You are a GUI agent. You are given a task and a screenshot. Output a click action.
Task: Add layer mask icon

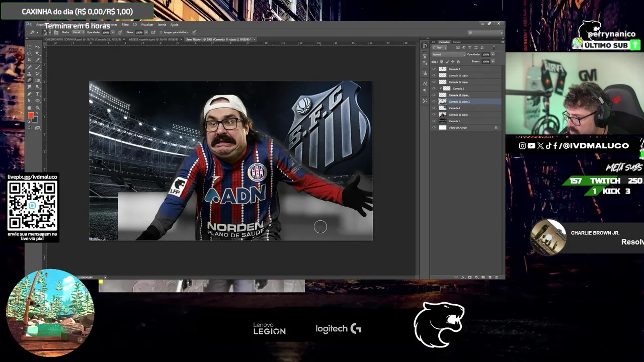pos(470,278)
